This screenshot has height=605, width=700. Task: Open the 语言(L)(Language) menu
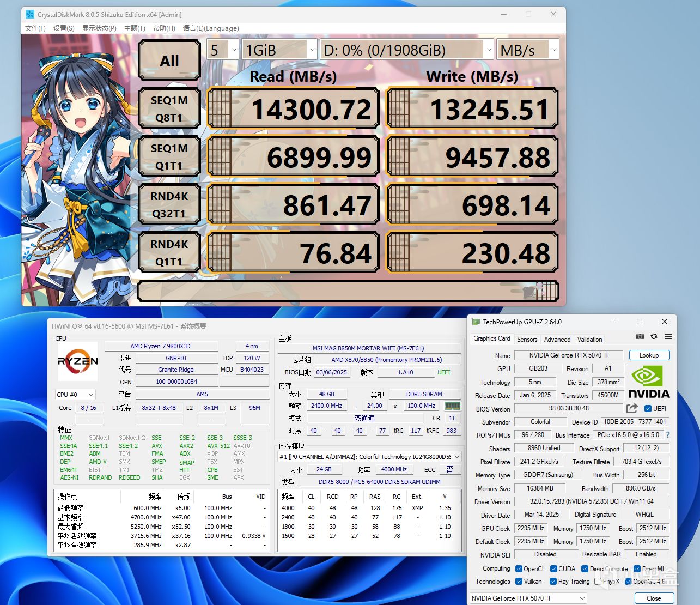point(211,28)
